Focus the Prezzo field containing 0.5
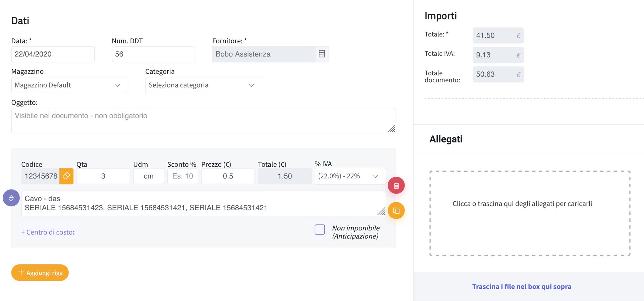 pos(228,176)
